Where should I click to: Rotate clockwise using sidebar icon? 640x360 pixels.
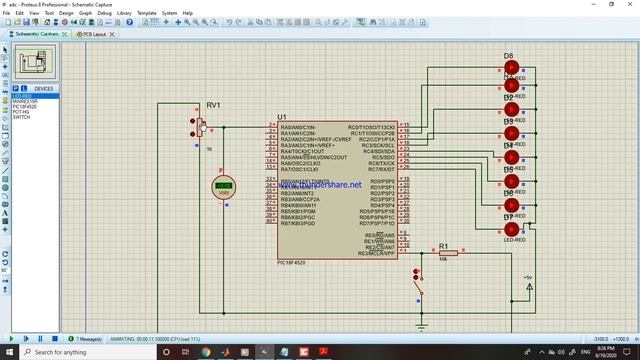pos(5,254)
